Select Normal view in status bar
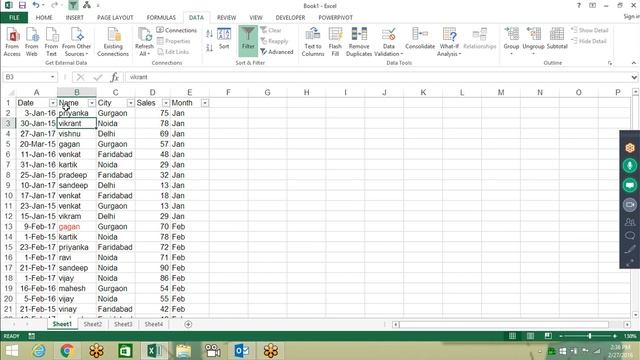The height and width of the screenshot is (360, 640). [x=512, y=336]
